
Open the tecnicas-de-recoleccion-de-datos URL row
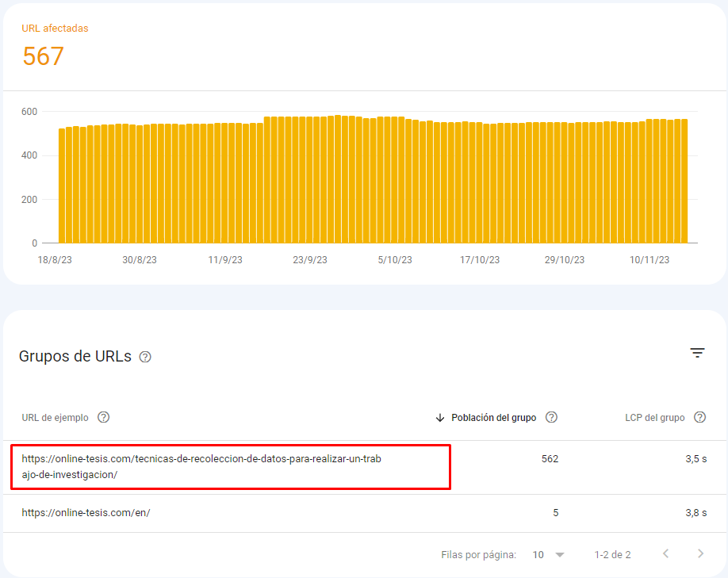pyautogui.click(x=364, y=467)
